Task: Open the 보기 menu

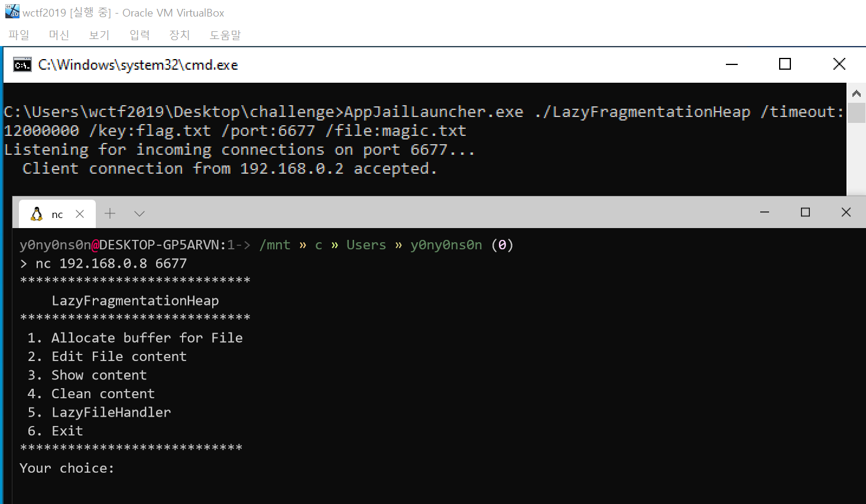Action: pos(99,35)
